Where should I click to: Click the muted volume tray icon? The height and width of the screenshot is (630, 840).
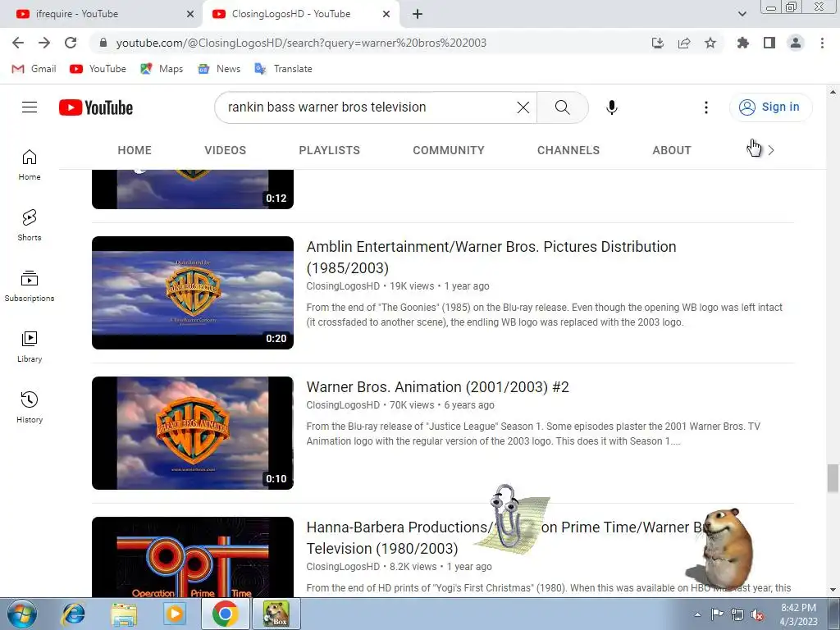coord(757,614)
